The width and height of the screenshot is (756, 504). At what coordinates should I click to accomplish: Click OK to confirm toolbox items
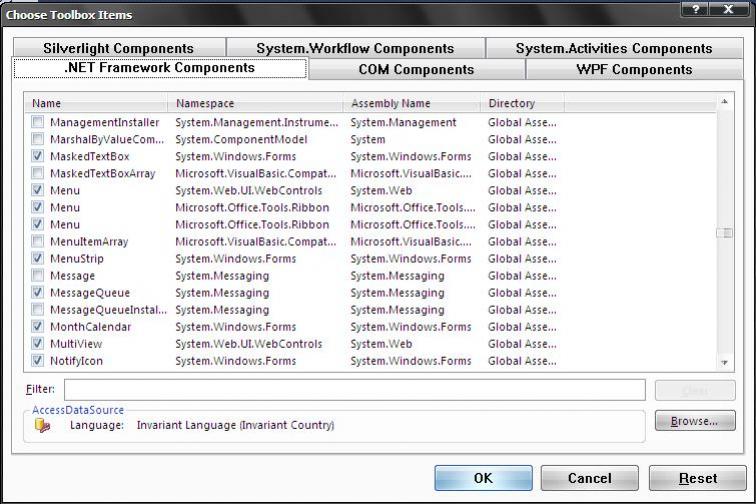483,478
